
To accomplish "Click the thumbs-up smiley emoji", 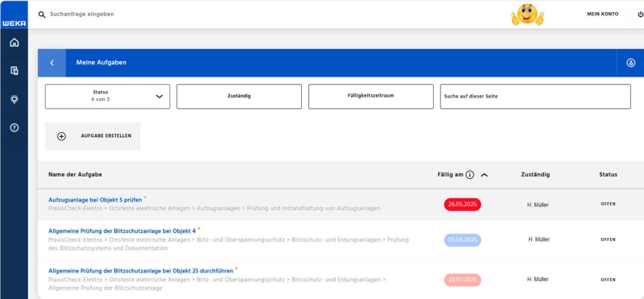I will tap(527, 15).
